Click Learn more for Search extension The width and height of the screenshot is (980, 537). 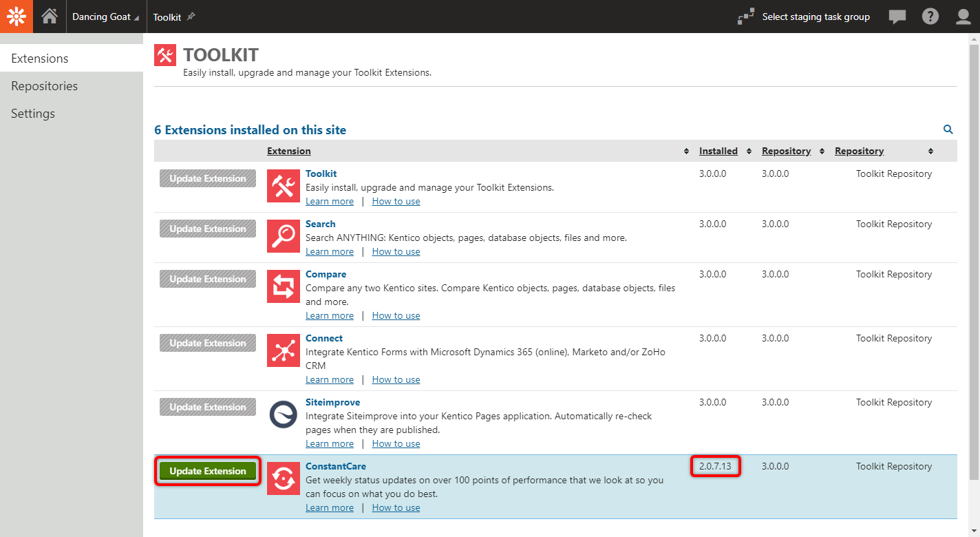(330, 252)
